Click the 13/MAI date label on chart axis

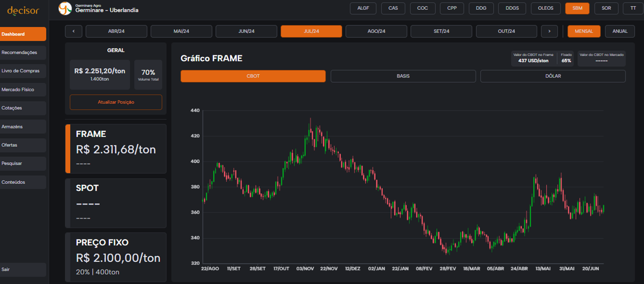click(x=543, y=269)
